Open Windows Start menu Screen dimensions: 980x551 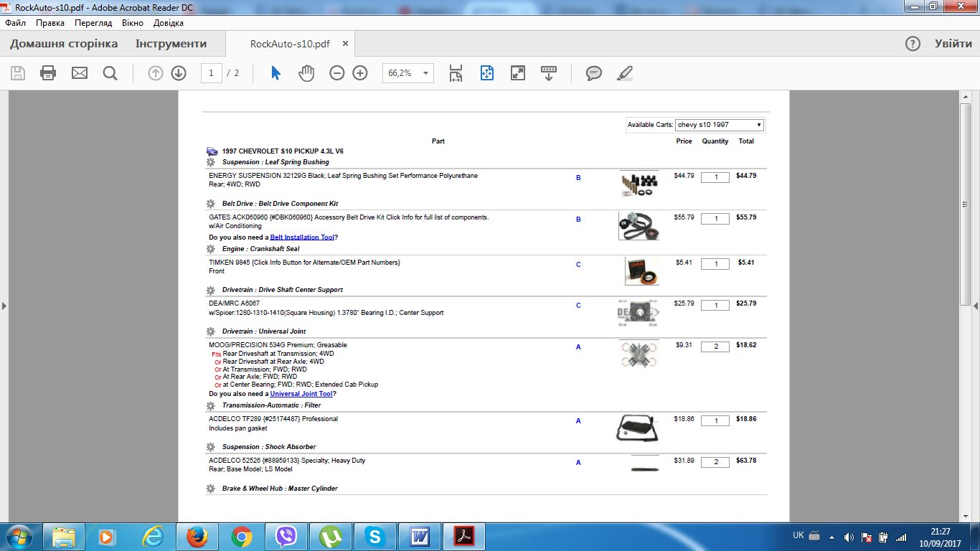click(x=18, y=536)
